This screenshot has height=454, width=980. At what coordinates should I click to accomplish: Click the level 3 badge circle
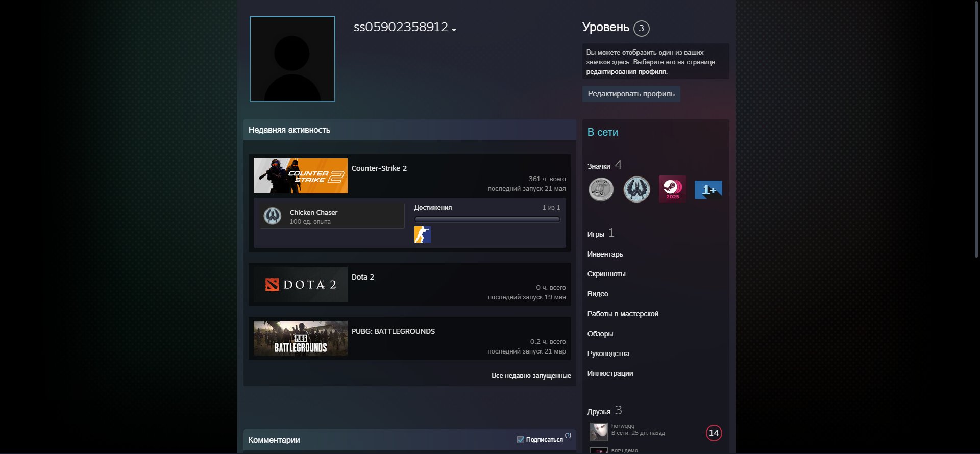[x=641, y=29]
